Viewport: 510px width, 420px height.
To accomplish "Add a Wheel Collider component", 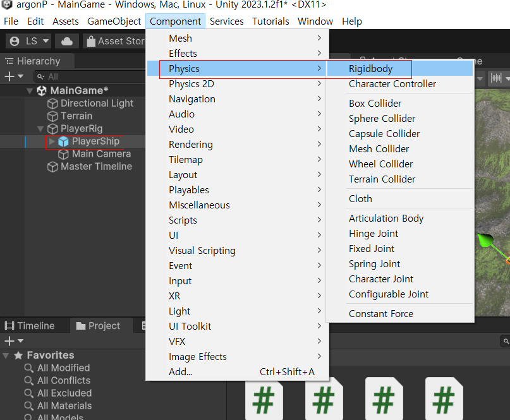I will pyautogui.click(x=400, y=164).
